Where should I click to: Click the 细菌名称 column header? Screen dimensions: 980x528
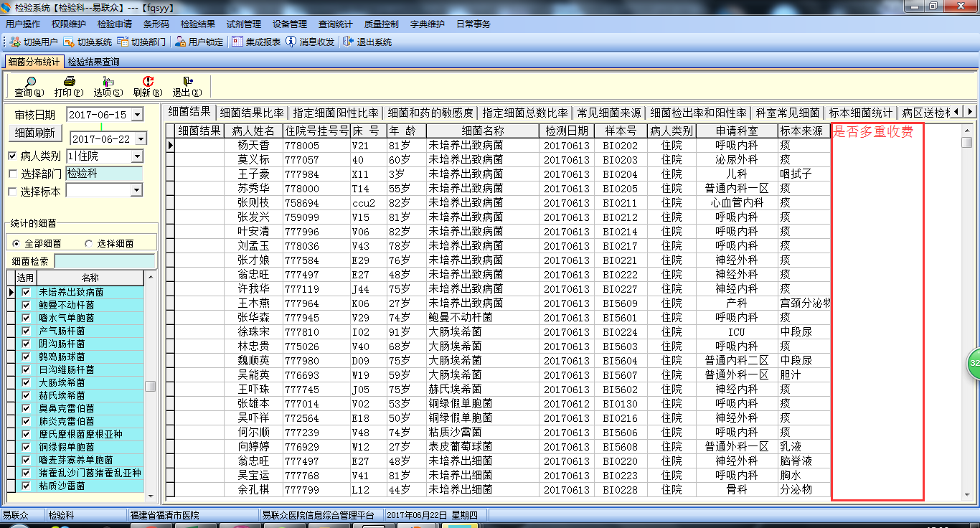(x=483, y=131)
